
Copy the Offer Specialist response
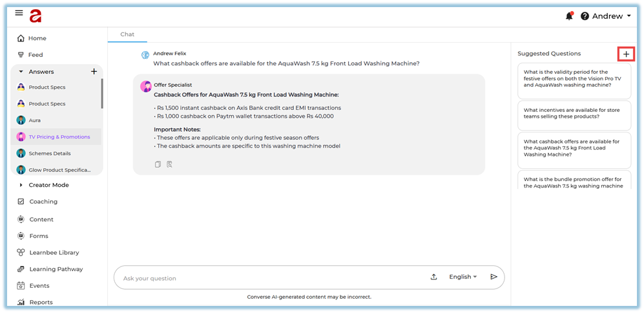[x=158, y=164]
